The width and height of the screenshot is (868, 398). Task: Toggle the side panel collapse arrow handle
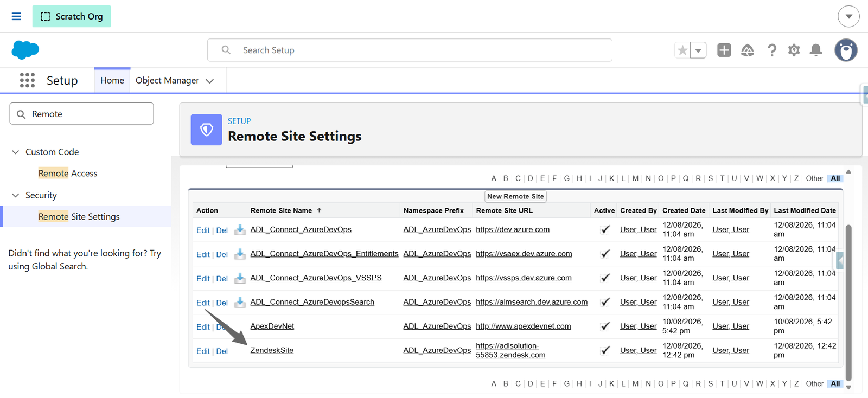pos(840,261)
